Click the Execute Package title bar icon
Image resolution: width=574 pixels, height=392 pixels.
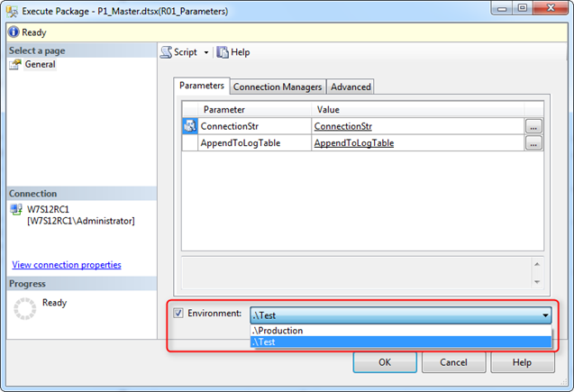[x=12, y=11]
